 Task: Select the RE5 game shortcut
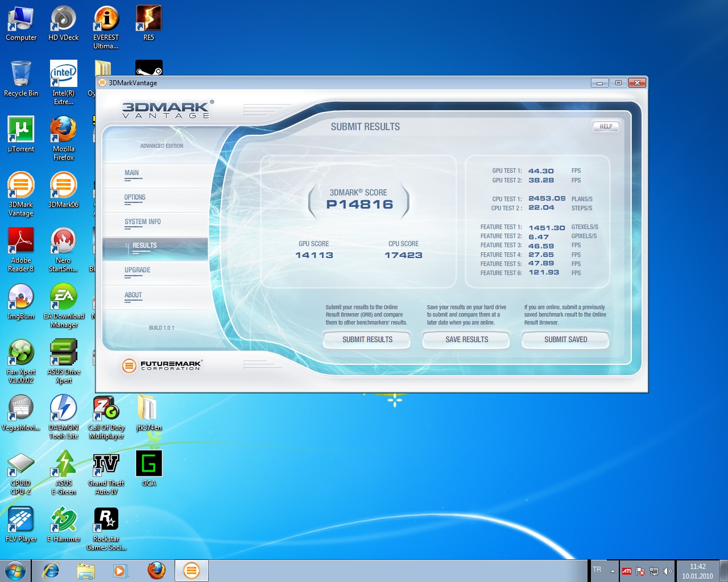pyautogui.click(x=148, y=23)
